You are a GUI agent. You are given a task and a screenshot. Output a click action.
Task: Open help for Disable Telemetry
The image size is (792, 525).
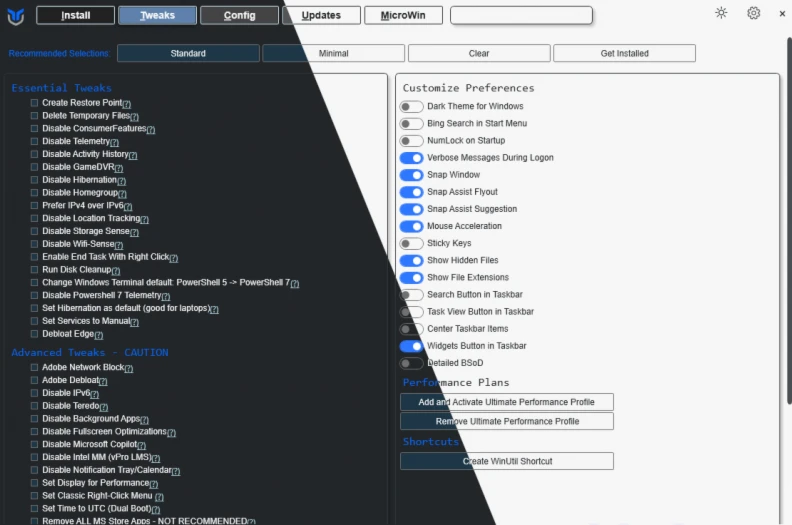pyautogui.click(x=115, y=142)
